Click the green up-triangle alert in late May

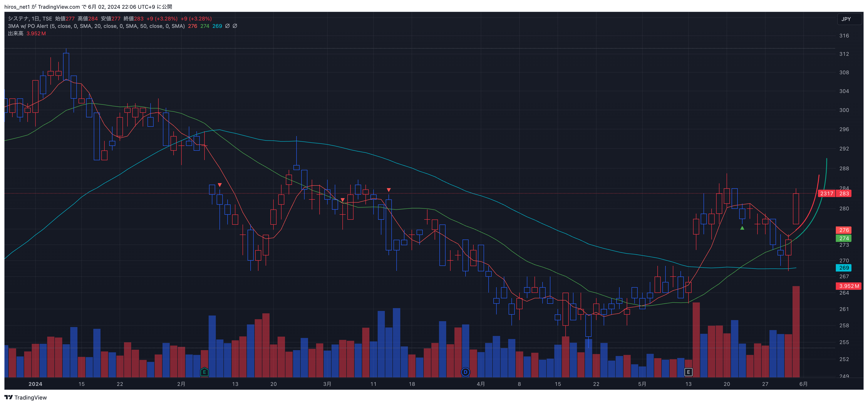click(x=742, y=228)
